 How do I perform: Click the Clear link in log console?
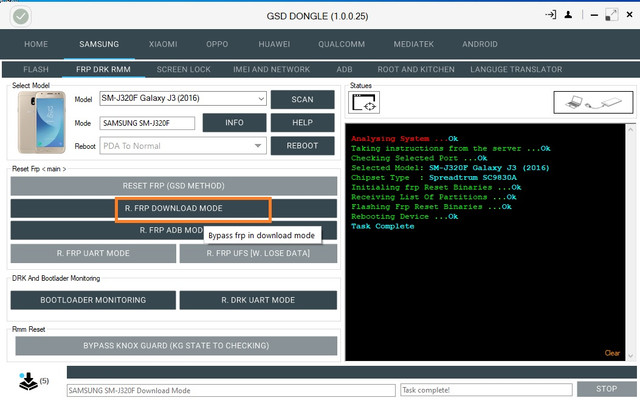(x=612, y=353)
